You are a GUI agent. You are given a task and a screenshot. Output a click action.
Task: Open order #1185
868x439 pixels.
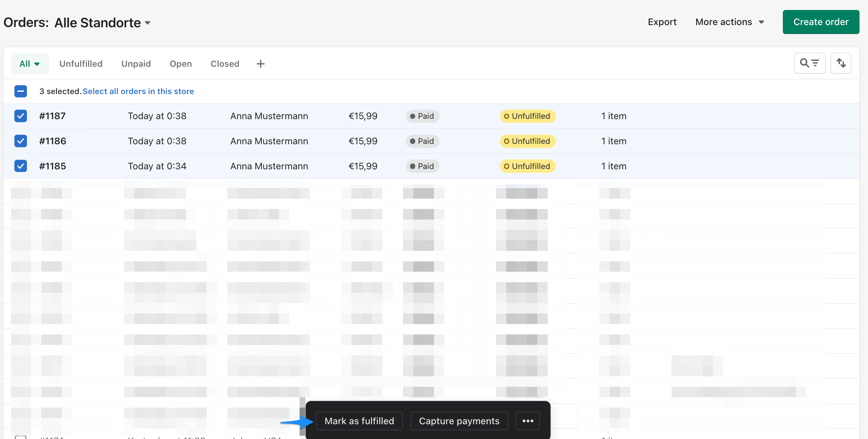point(53,166)
